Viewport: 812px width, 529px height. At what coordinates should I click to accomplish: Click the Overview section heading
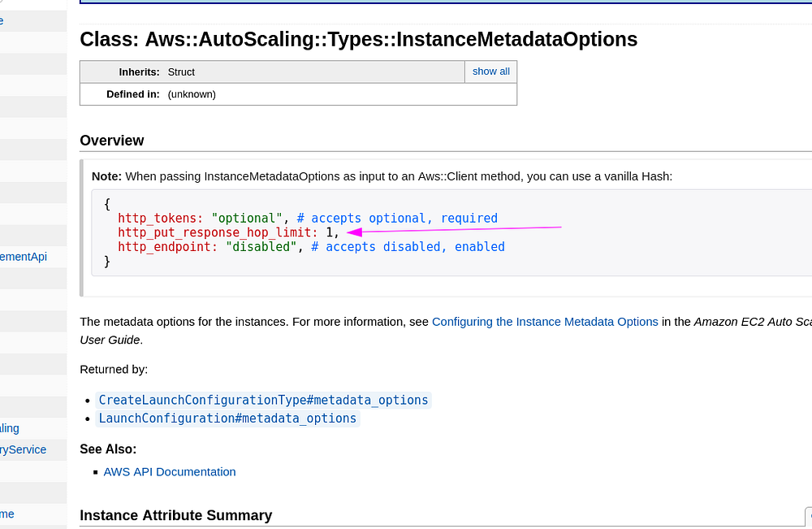click(x=112, y=141)
